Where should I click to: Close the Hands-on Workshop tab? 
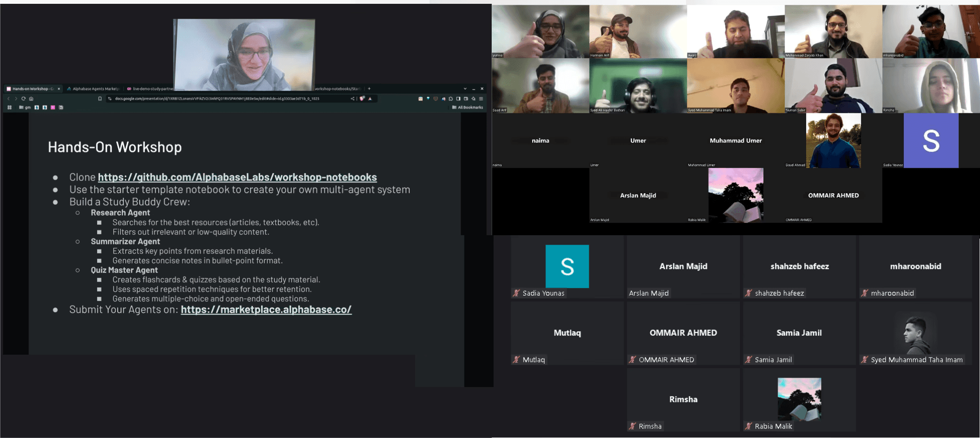pyautogui.click(x=59, y=89)
